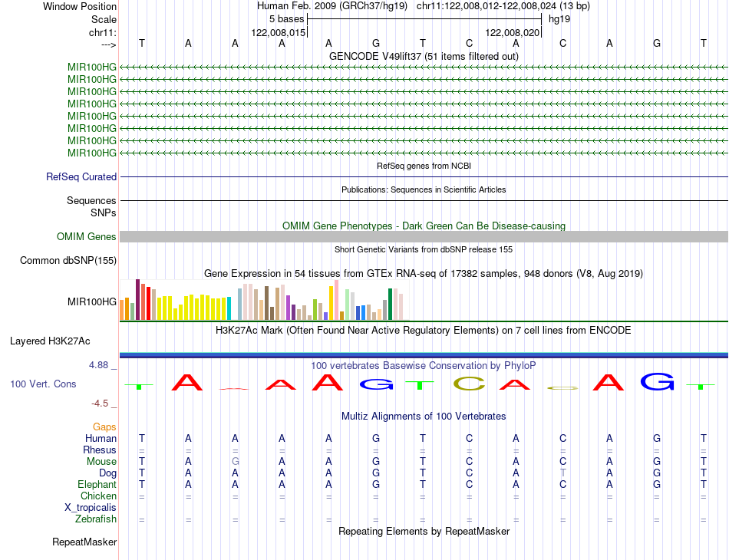Open Publications: Sequences in Scientific Articles title
729x560 pixels.
point(424,189)
